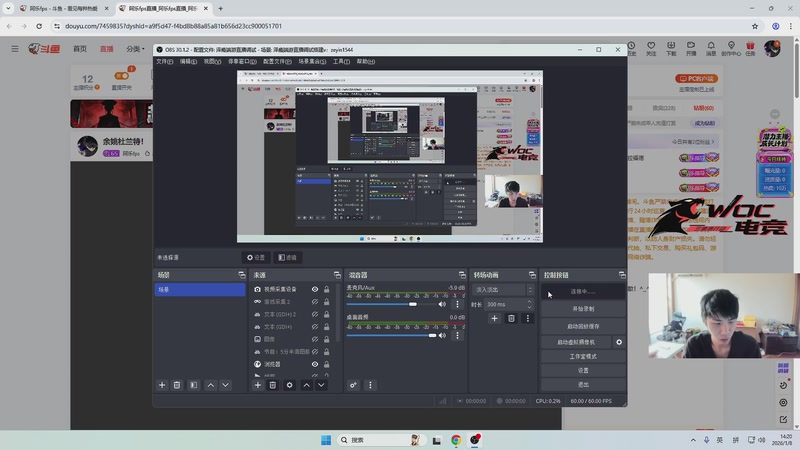This screenshot has height=450, width=800.
Task: Open Chrome from the taskbar
Action: point(456,440)
